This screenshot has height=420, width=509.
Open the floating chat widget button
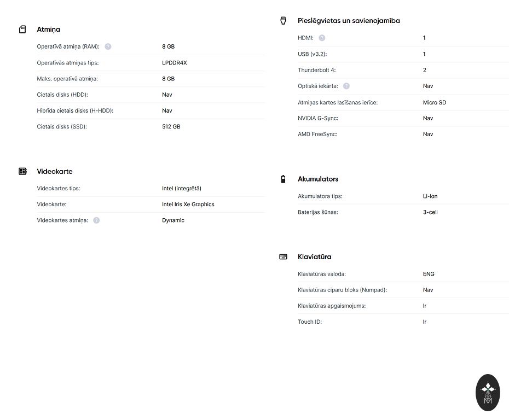coord(488,392)
